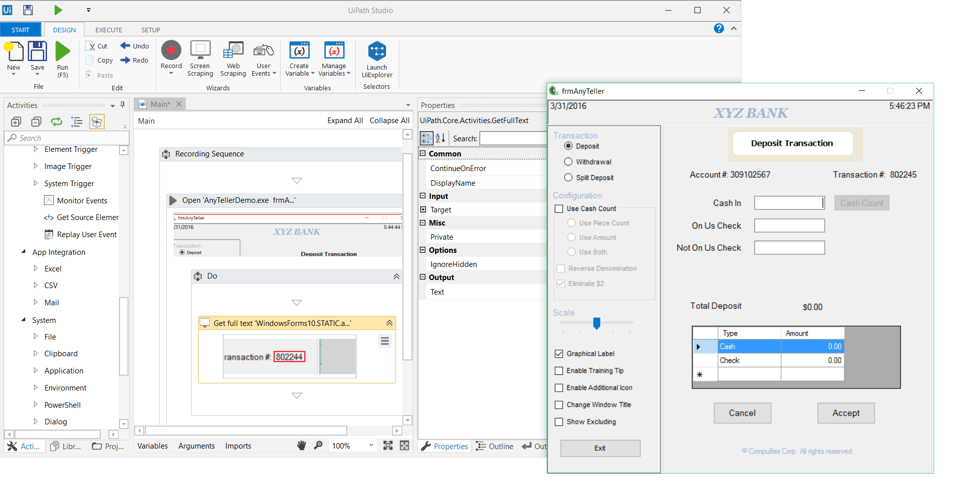This screenshot has height=496, width=964.
Task: Click the Manage Variables icon
Action: tap(334, 50)
